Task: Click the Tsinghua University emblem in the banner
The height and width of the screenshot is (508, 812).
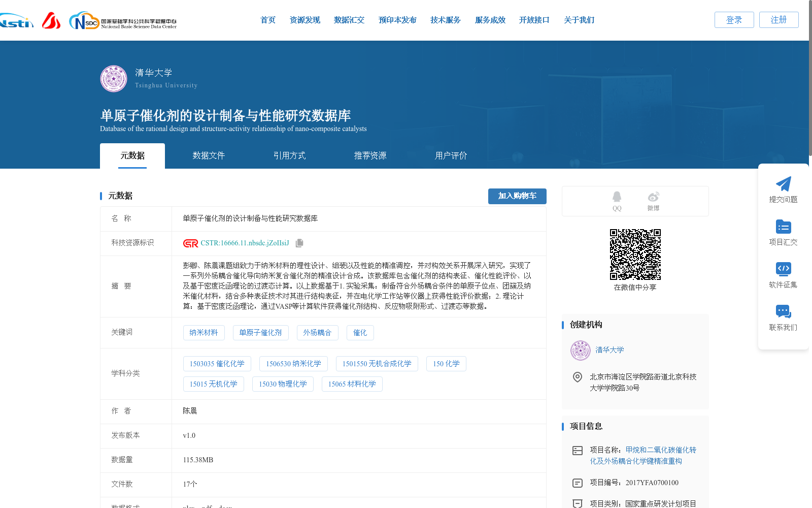Action: point(114,79)
